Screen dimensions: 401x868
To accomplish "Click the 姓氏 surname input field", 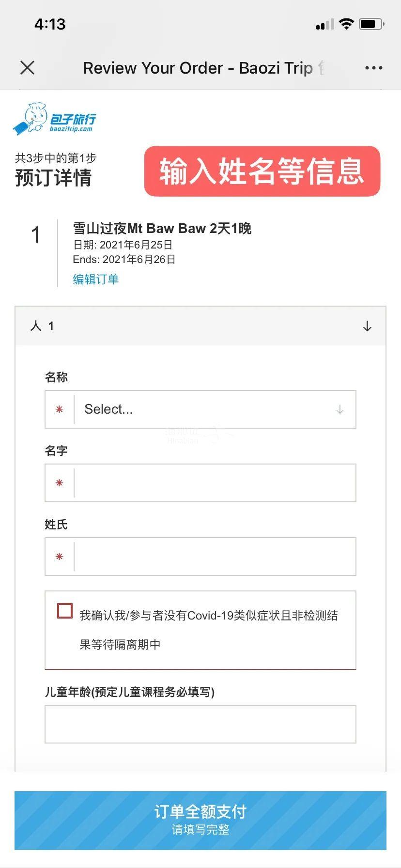I will 214,557.
